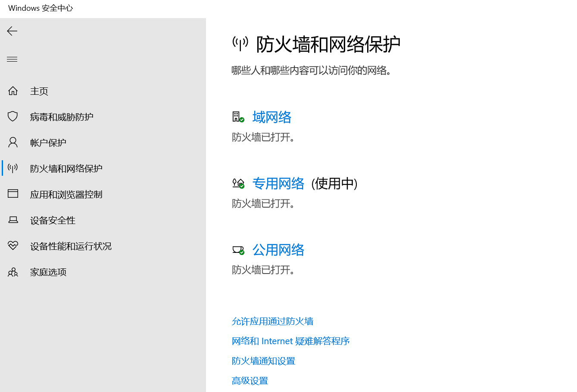Image resolution: width=577 pixels, height=392 pixels.
Task: Click the 设备安全性 device icon
Action: [12, 220]
